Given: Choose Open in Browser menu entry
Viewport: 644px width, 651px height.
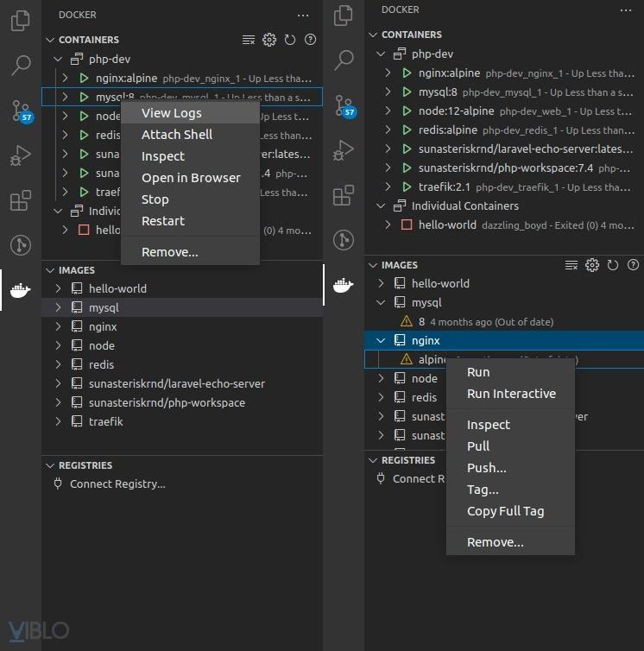Looking at the screenshot, I should pos(191,178).
